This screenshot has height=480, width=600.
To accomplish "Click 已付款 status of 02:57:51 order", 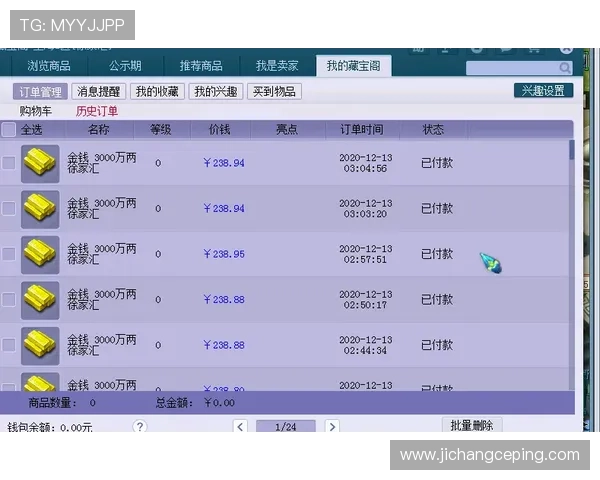I will pos(437,254).
